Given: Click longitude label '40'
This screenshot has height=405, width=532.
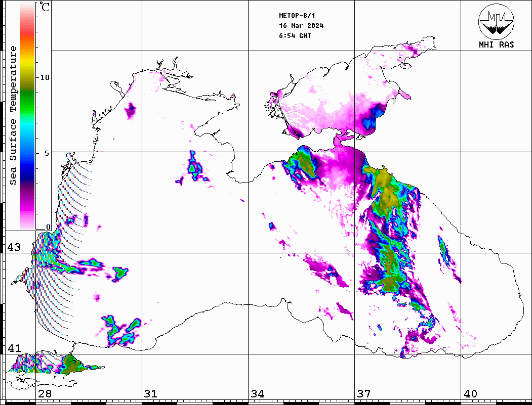Looking at the screenshot, I should tap(470, 394).
